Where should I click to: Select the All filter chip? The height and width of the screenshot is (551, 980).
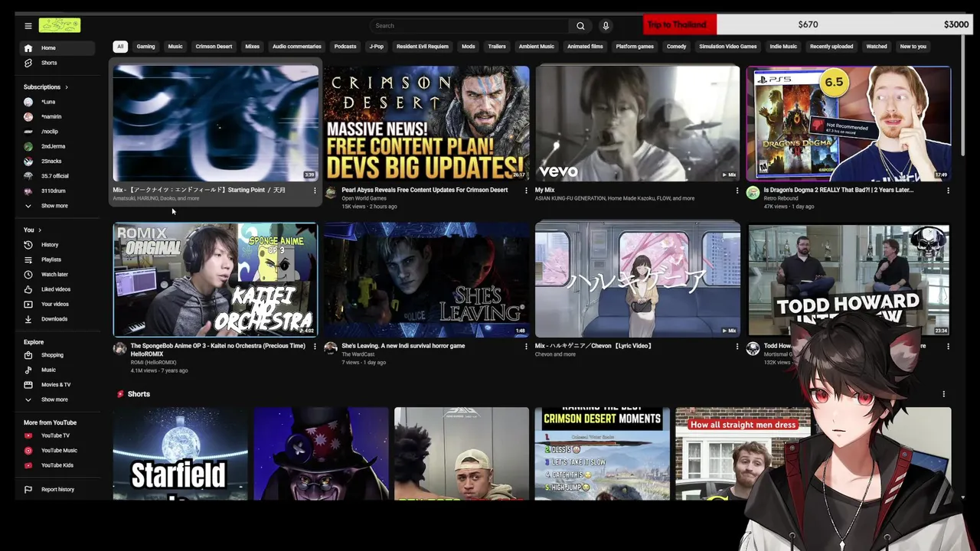tap(120, 47)
